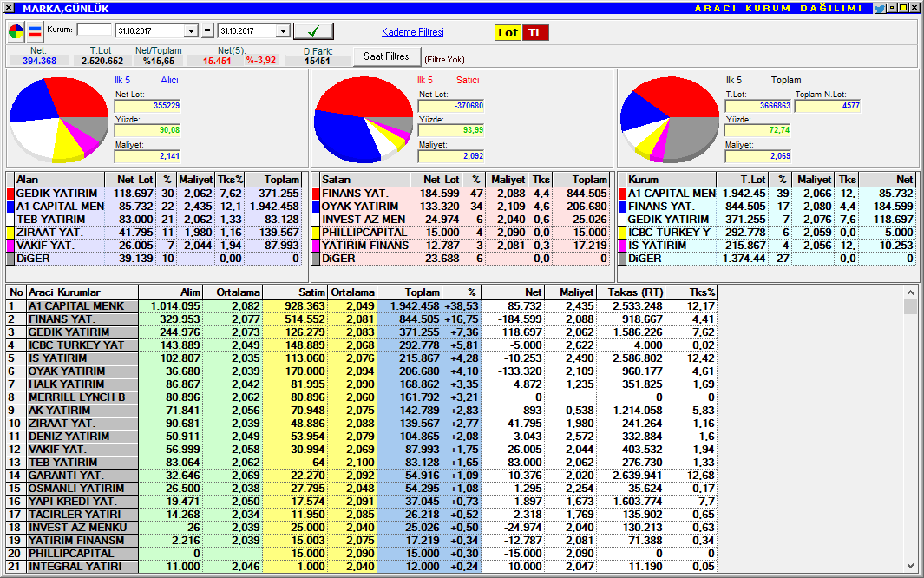Viewport: 924px width, 578px height.
Task: Open the Twitter bird icon in title bar
Action: [x=880, y=9]
